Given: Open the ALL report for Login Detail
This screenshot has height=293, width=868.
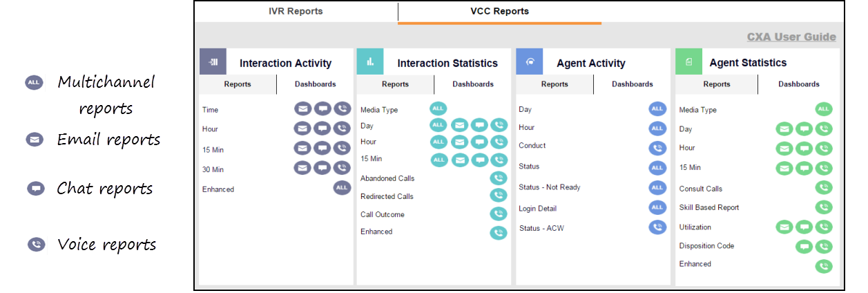Looking at the screenshot, I should [657, 207].
